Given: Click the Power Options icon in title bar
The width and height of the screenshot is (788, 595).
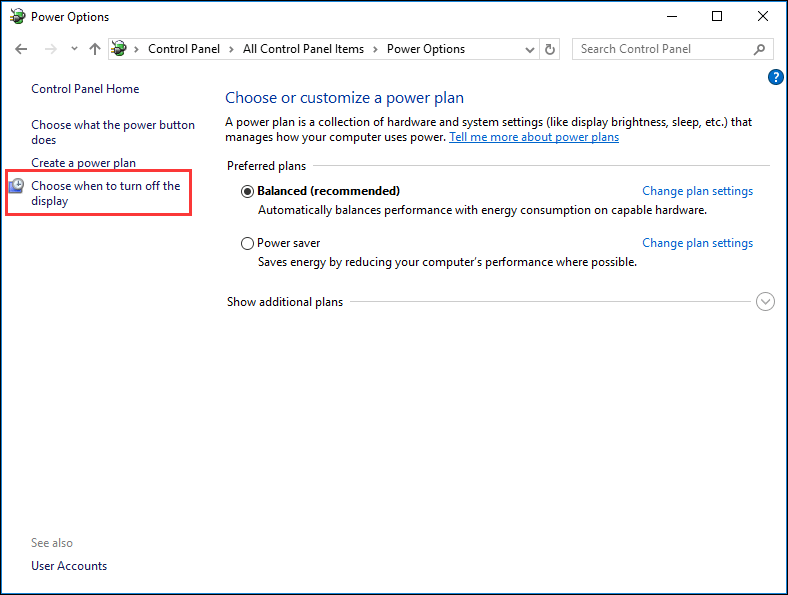Looking at the screenshot, I should tap(17, 16).
